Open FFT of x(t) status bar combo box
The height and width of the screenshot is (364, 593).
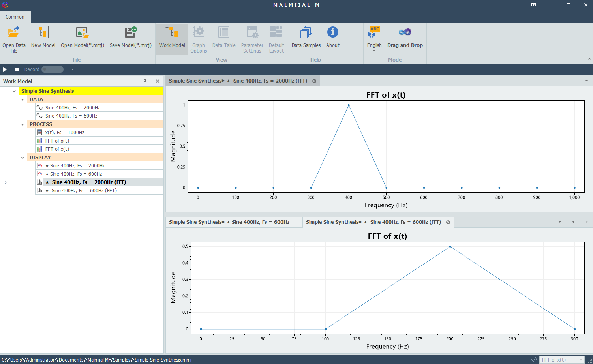(562, 360)
